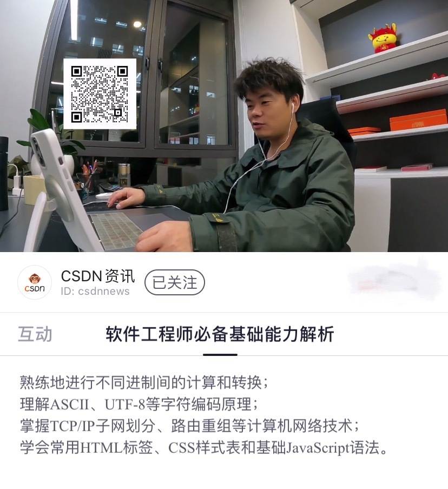Toggle the 已关注 follow button
Image resolution: width=448 pixels, height=489 pixels.
[x=175, y=282]
